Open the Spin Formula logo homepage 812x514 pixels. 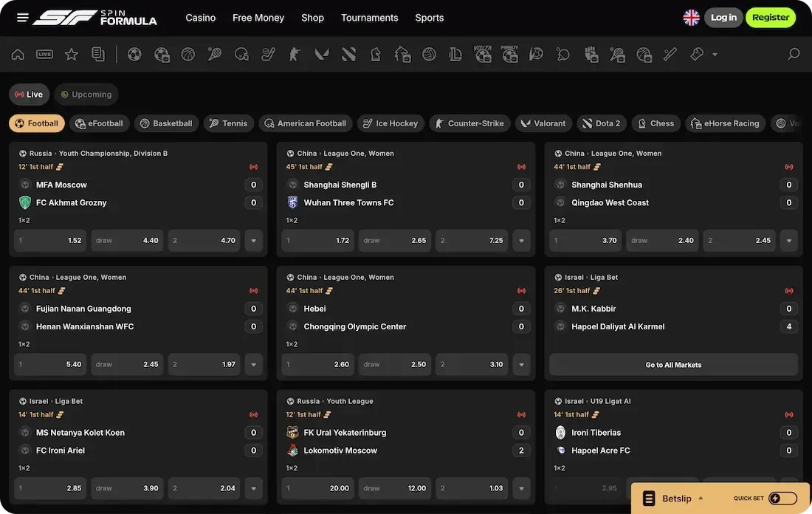[94, 18]
